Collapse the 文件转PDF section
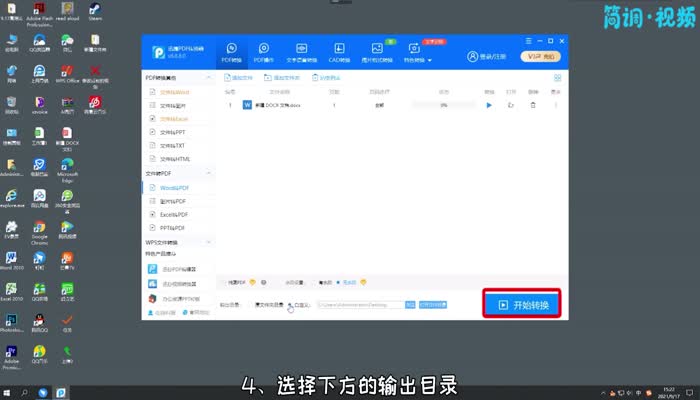This screenshot has width=700, height=400. coord(207,173)
